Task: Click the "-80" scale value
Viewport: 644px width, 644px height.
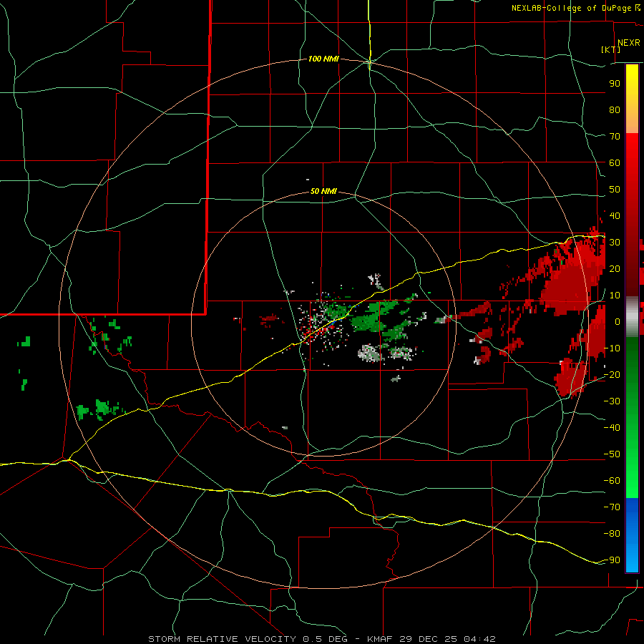Action: click(x=613, y=534)
